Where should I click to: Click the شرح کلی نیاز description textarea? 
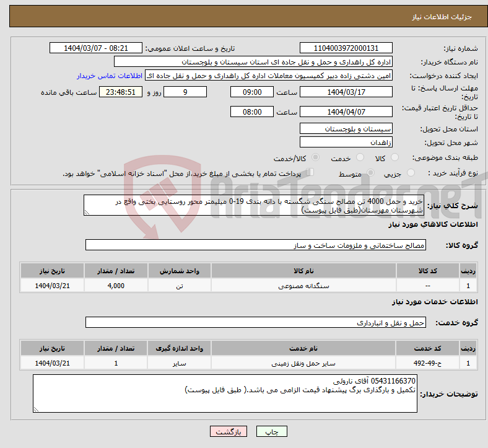[x=254, y=205]
